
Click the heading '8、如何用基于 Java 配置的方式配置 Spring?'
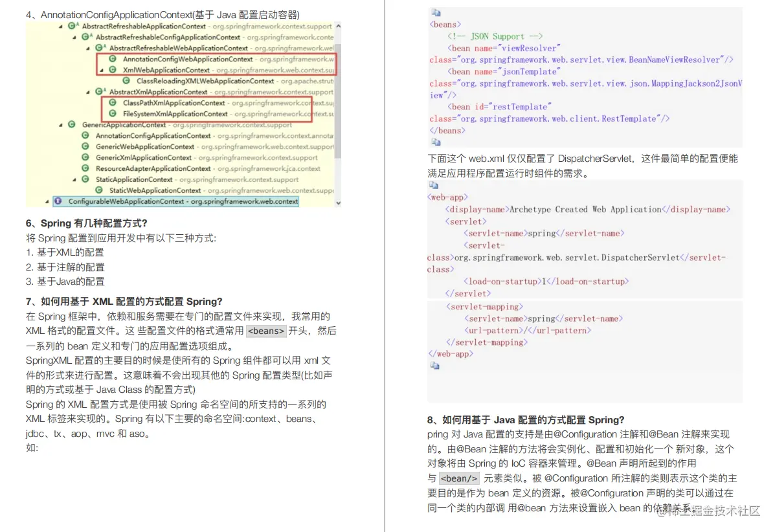[525, 420]
